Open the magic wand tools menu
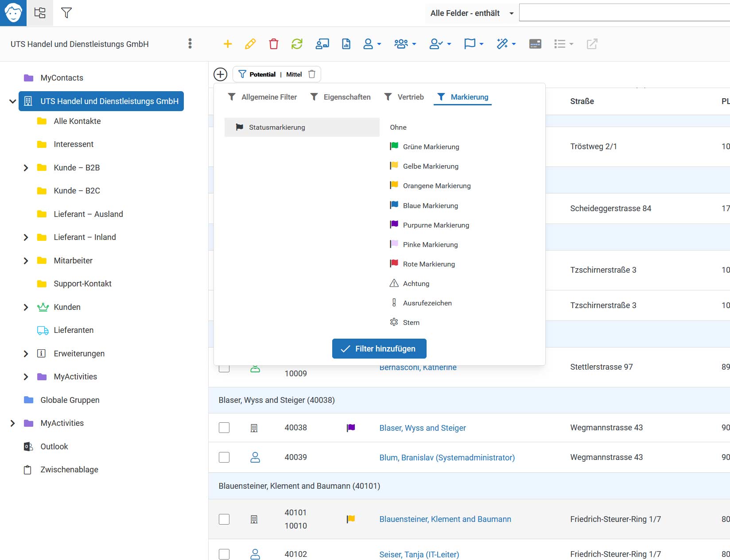The width and height of the screenshot is (730, 560). click(x=506, y=44)
